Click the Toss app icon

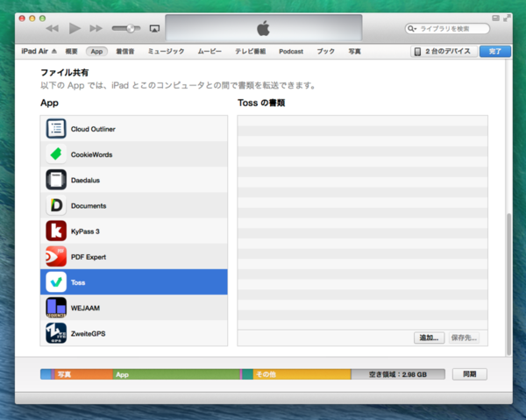coord(56,282)
